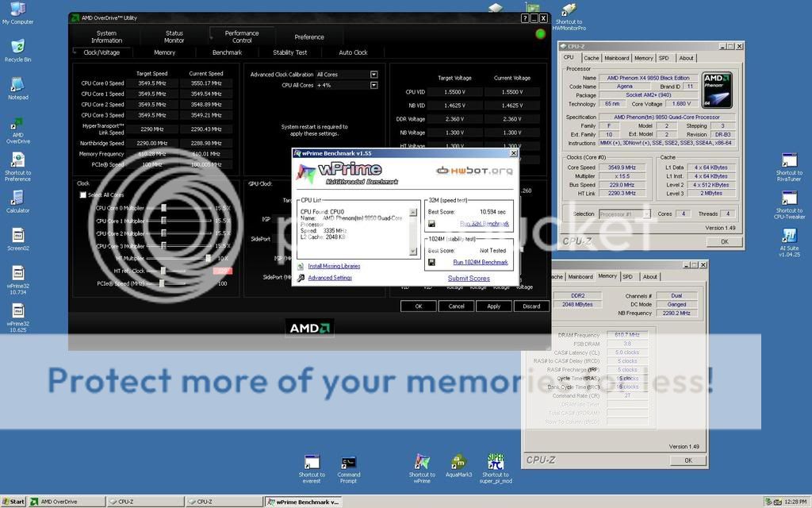Screen dimensions: 812x508
Task: Select the Clock/Voltage sub-tab
Action: 101,52
